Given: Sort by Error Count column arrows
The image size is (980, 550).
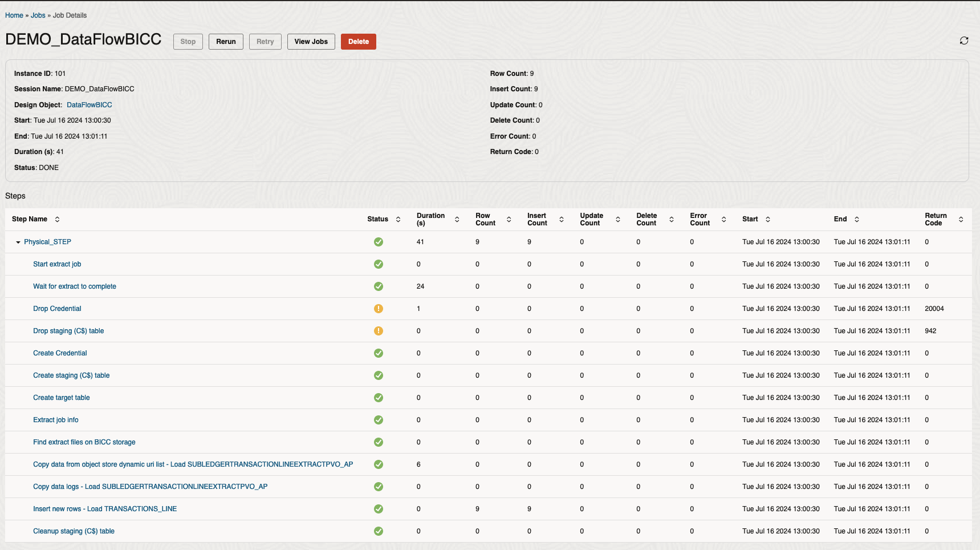Looking at the screenshot, I should point(723,219).
